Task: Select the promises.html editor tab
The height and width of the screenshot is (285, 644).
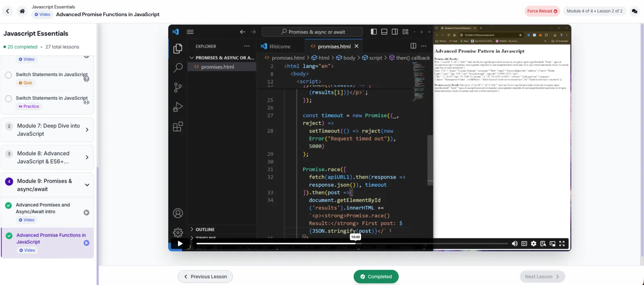Action: point(334,46)
